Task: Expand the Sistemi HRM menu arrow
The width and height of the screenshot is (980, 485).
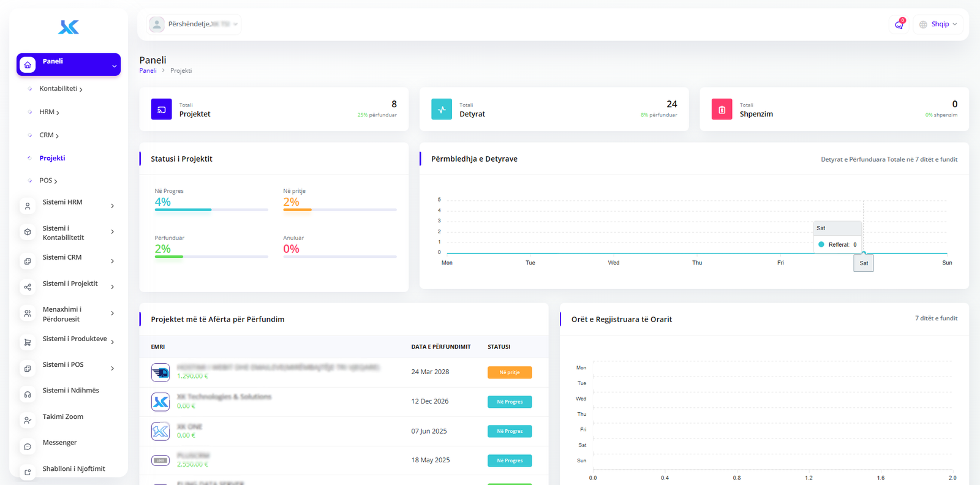Action: (x=112, y=206)
